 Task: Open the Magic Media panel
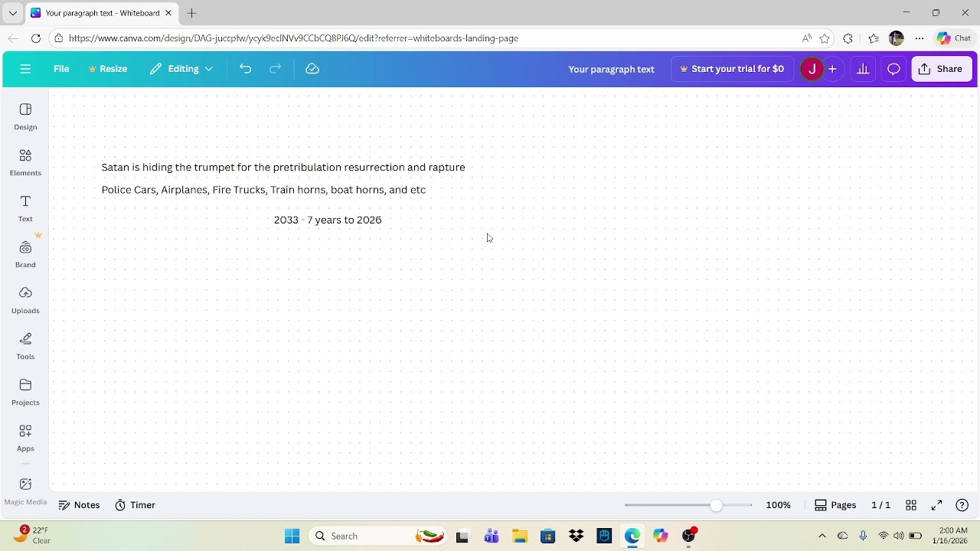(x=25, y=491)
